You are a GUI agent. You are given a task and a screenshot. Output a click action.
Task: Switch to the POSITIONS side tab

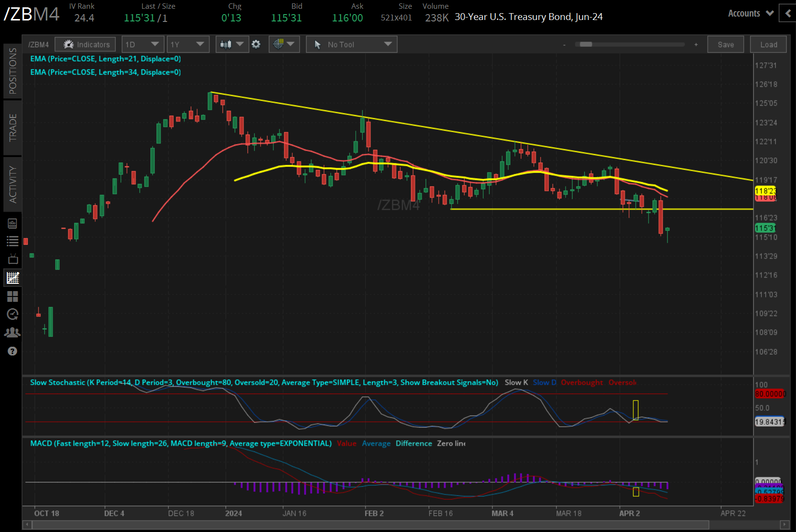tap(13, 71)
